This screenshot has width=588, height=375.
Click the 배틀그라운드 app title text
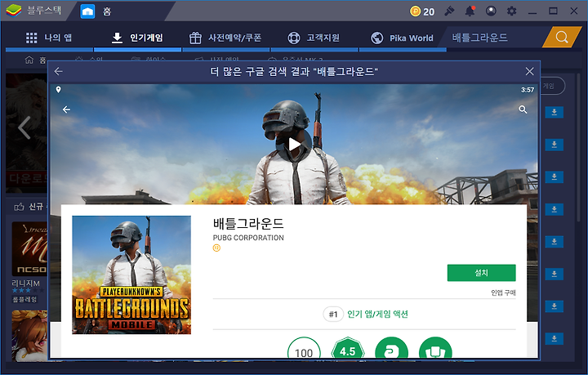(248, 224)
